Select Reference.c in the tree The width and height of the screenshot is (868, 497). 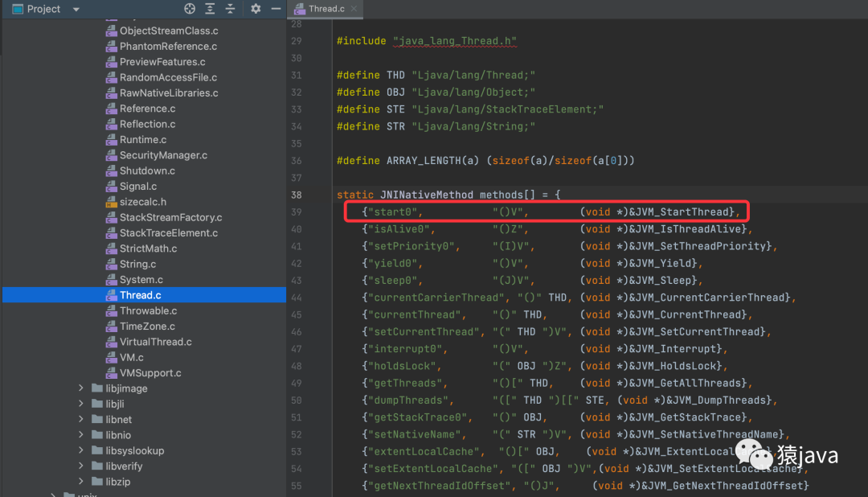(147, 109)
